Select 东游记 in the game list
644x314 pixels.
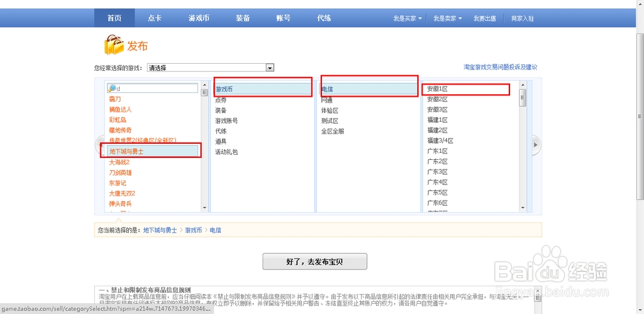pos(117,183)
